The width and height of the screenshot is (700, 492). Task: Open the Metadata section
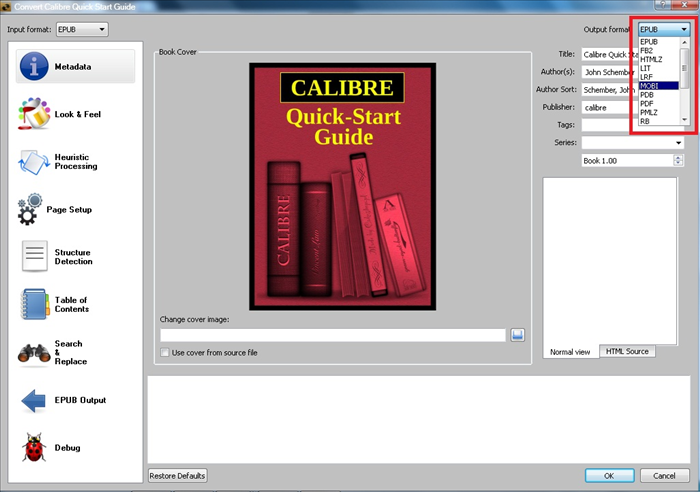[x=75, y=67]
